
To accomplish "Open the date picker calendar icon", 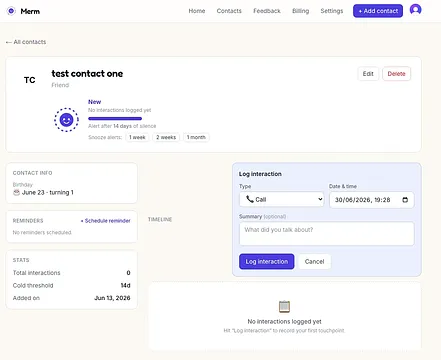I will [405, 200].
